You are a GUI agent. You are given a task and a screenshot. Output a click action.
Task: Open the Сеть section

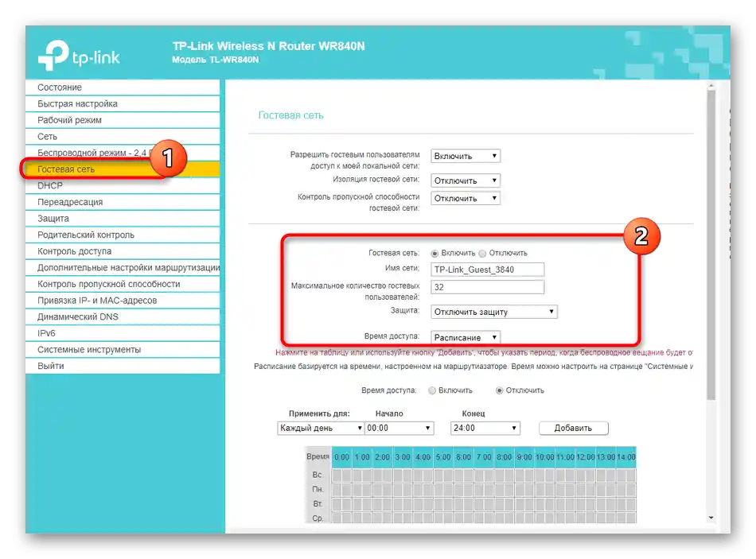[x=123, y=137]
